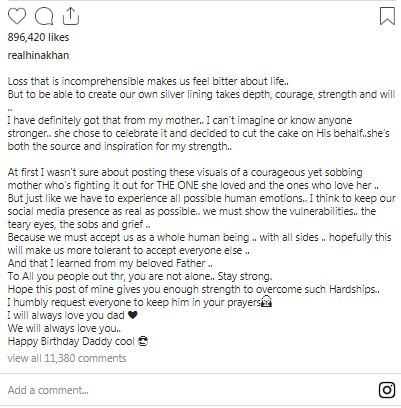Viewport: 401px width, 408px height.
Task: Click 'And that I learned from my beloved Father'
Action: pos(110,263)
